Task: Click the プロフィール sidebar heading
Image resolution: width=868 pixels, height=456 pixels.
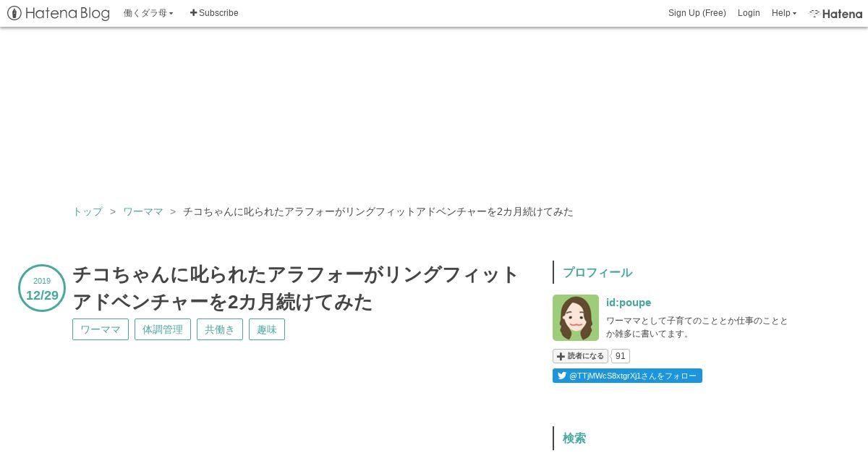Action: click(x=597, y=273)
